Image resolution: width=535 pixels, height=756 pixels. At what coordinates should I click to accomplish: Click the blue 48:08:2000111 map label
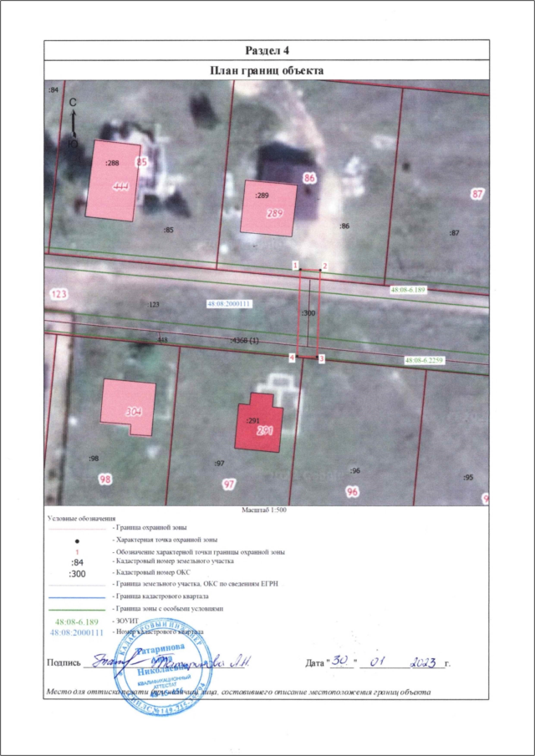[x=229, y=304]
